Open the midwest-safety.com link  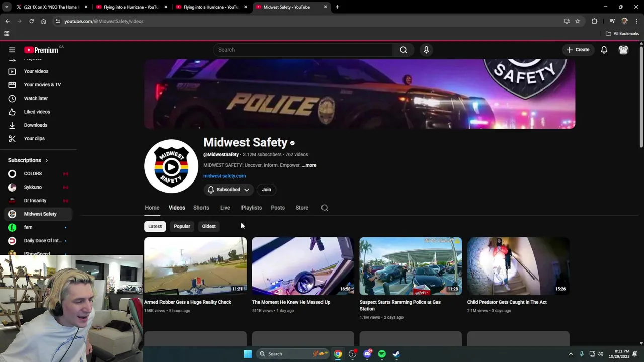coord(224,176)
